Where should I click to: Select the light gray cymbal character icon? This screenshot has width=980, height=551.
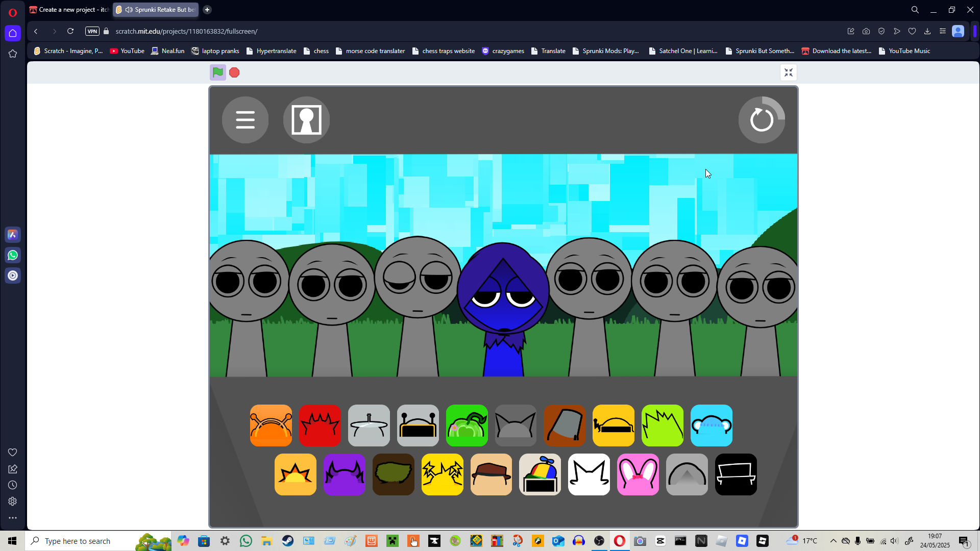point(369,425)
